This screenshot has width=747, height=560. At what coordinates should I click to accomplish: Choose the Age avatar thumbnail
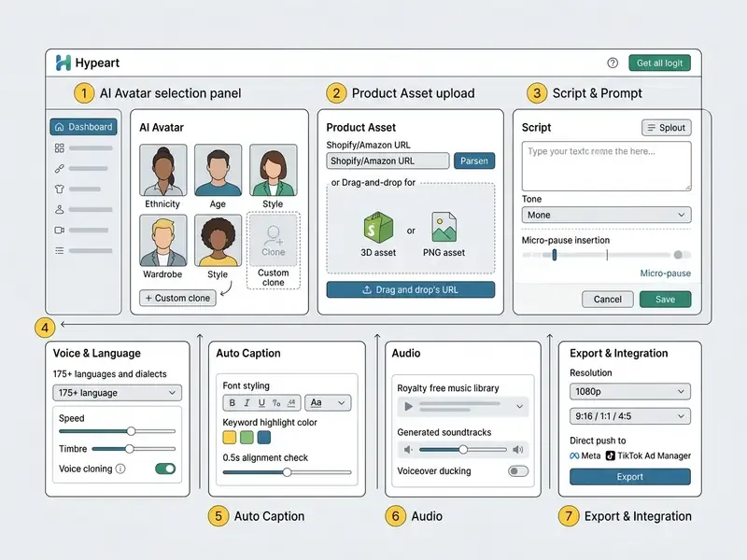point(218,170)
